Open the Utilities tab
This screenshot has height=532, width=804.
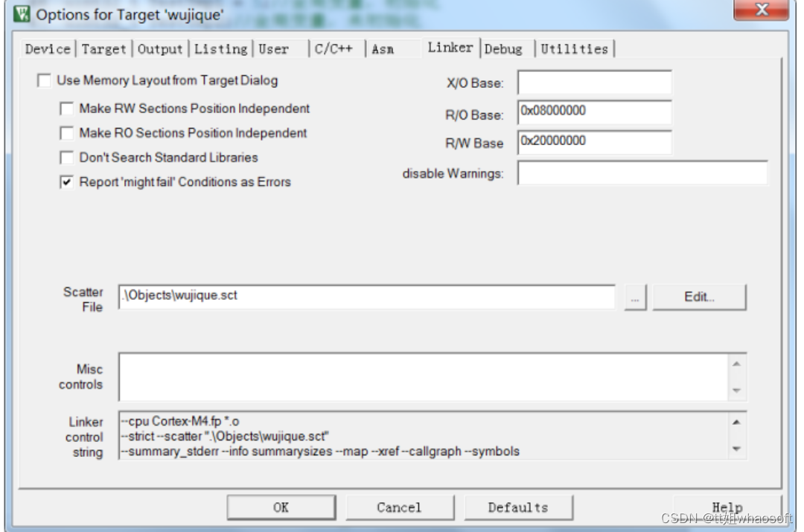coord(574,49)
